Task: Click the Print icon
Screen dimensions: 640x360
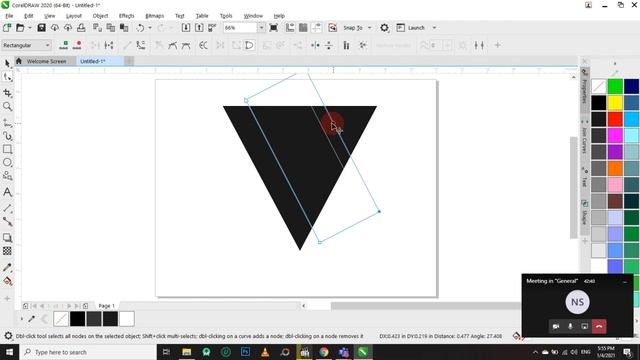Action: point(81,28)
